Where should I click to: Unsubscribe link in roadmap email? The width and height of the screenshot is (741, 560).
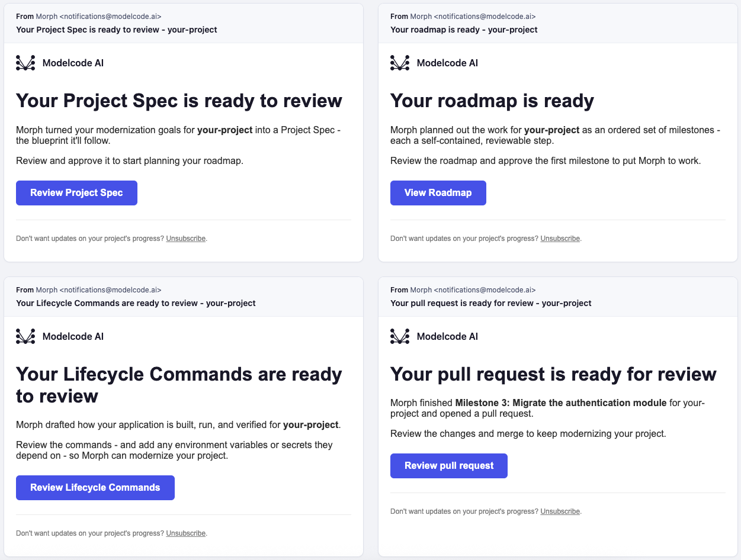560,239
